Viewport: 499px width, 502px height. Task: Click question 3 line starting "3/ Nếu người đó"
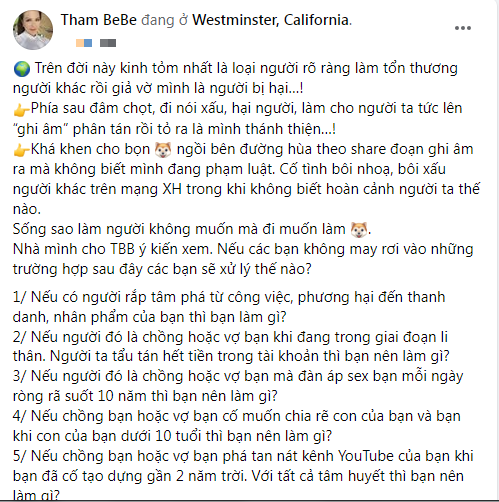[x=238, y=376]
